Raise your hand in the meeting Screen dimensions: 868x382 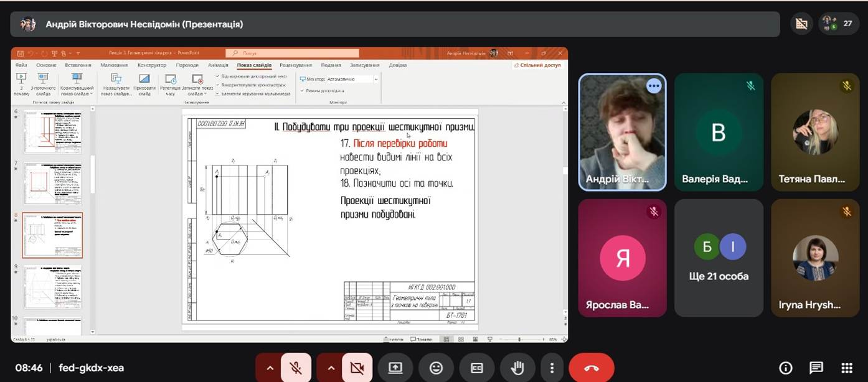click(x=517, y=368)
